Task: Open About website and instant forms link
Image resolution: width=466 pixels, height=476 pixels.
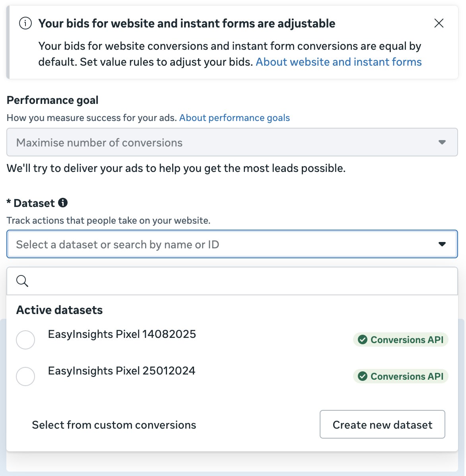Action: click(x=338, y=62)
